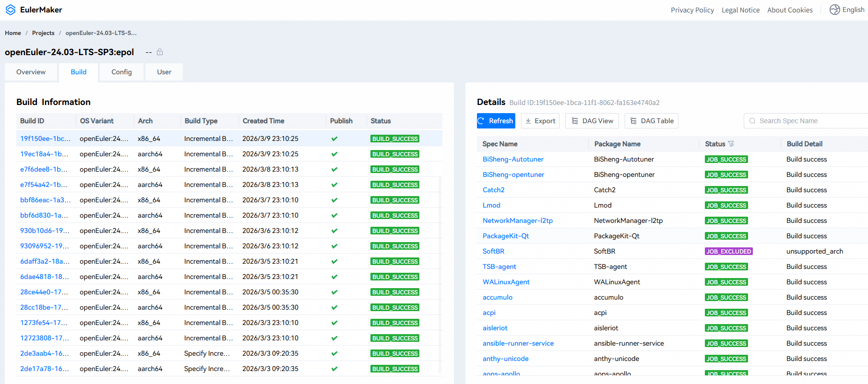Open the Config tab
Image resolution: width=868 pixels, height=384 pixels.
coord(121,72)
